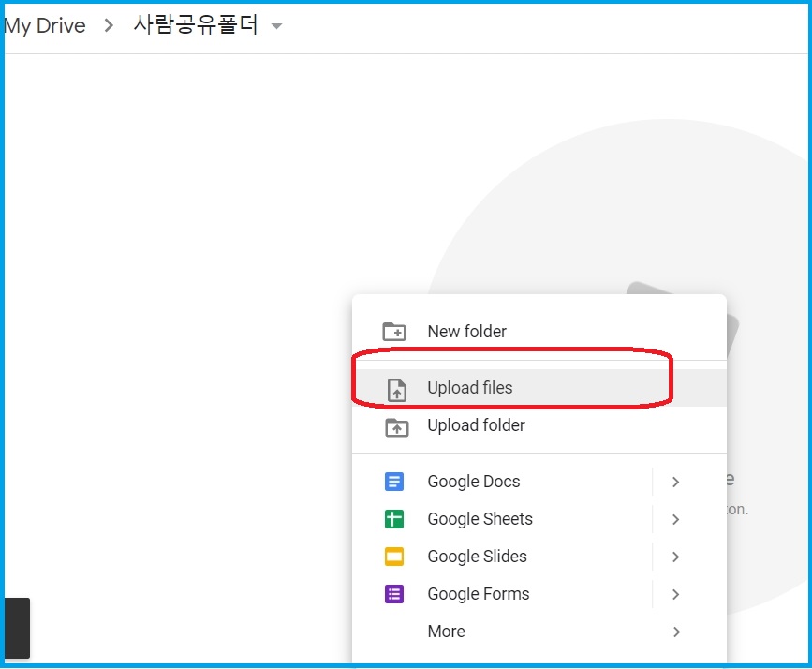Open the 사람공유폴더 folder dropdown arrow
Image resolution: width=812 pixels, height=669 pixels.
pyautogui.click(x=277, y=26)
